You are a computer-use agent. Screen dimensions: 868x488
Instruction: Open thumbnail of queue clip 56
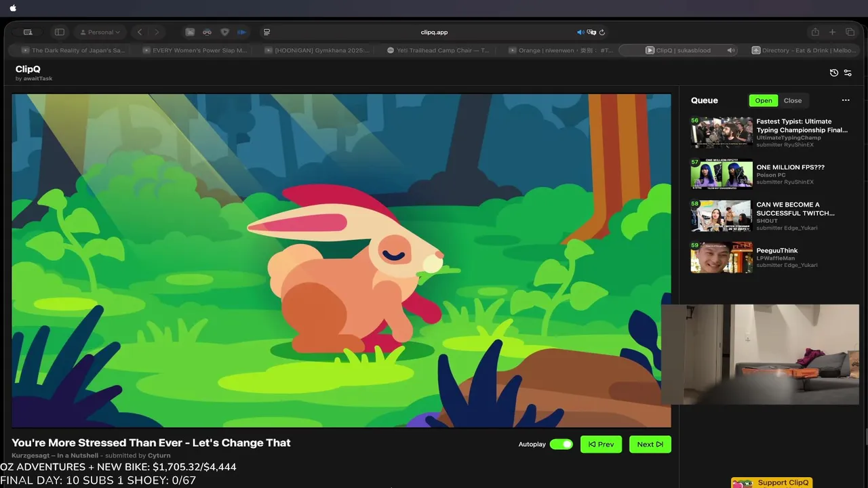coord(722,131)
